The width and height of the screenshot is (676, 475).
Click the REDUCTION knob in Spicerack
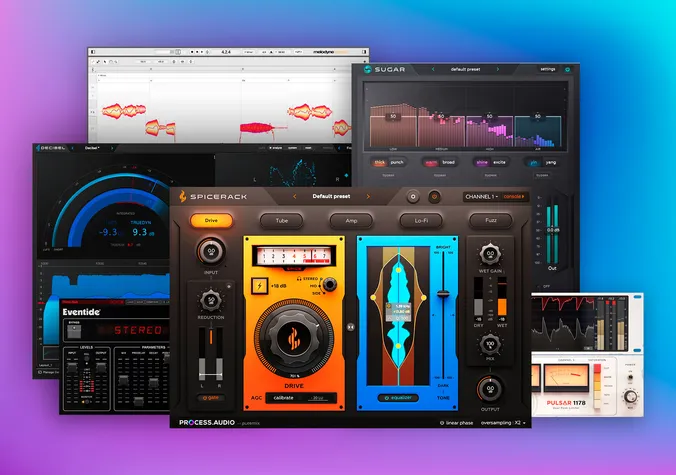click(x=211, y=300)
